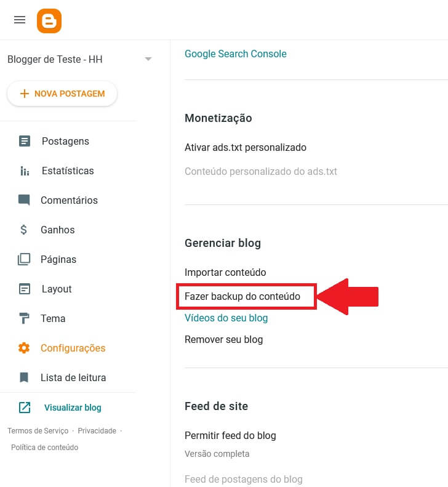Open the Lista de leitura bookmark icon

pos(24,377)
